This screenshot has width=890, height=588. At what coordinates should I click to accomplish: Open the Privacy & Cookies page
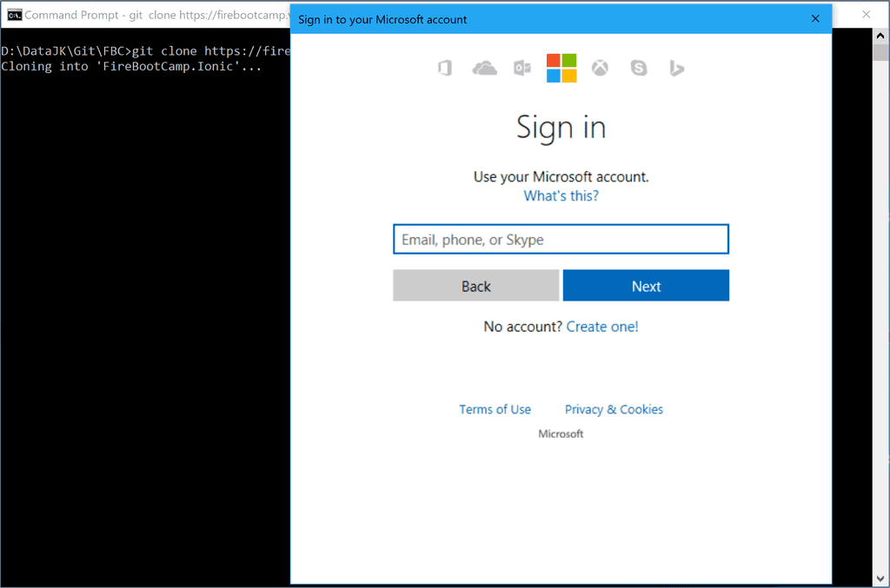pyautogui.click(x=614, y=409)
